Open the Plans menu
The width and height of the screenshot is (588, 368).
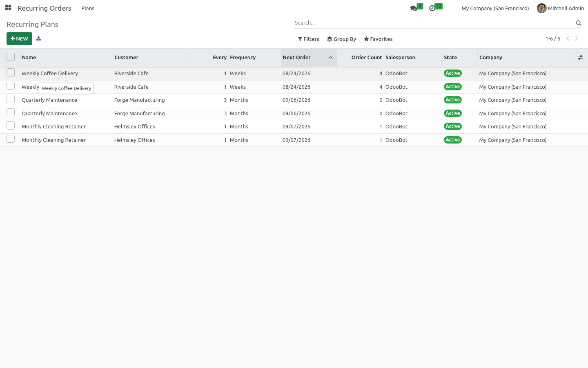(88, 8)
